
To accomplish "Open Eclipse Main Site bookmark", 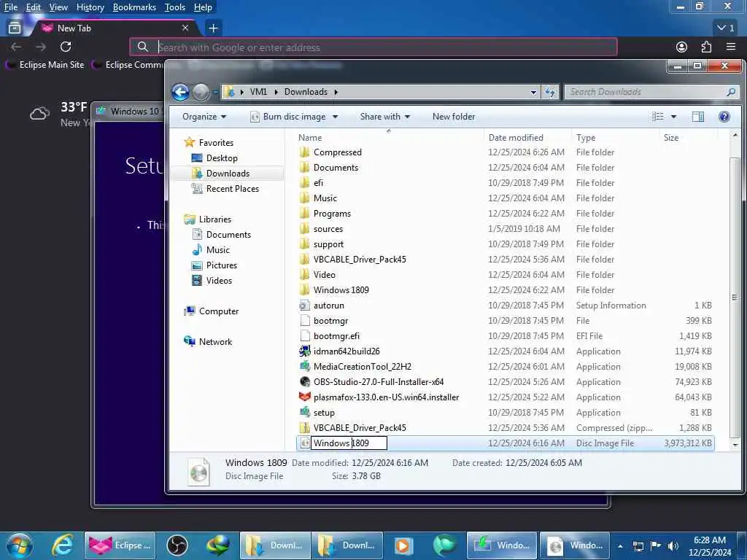I will pyautogui.click(x=46, y=65).
